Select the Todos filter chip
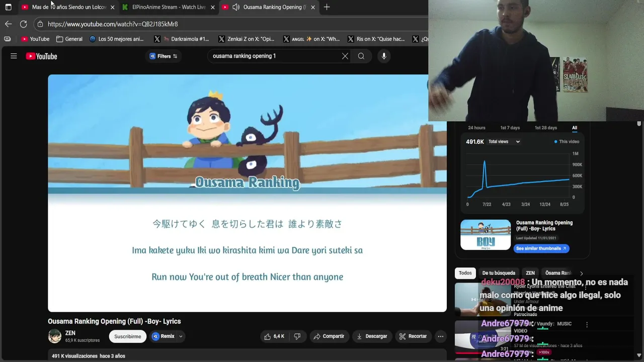The width and height of the screenshot is (644, 362). click(465, 273)
